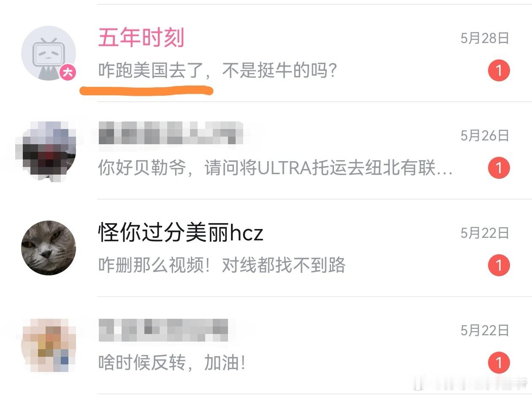This screenshot has height=396, width=532.
Task: Open the username 怪你过分美丽hcz
Action: click(x=181, y=233)
